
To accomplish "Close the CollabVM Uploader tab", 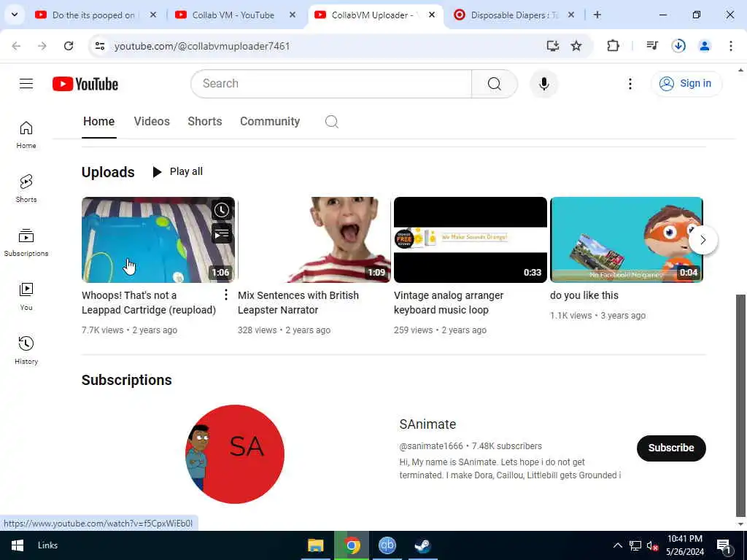I will (x=432, y=15).
